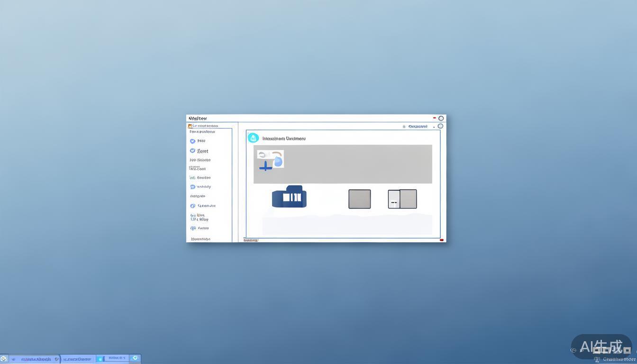Toggle the round button below the title bar

pyautogui.click(x=440, y=126)
